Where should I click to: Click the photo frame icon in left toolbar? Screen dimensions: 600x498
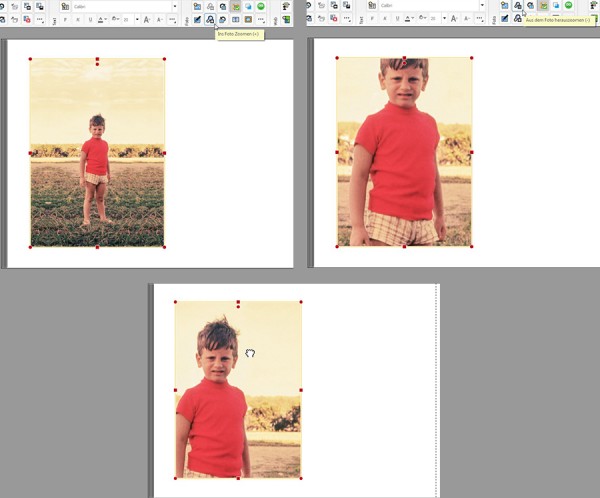(x=248, y=19)
